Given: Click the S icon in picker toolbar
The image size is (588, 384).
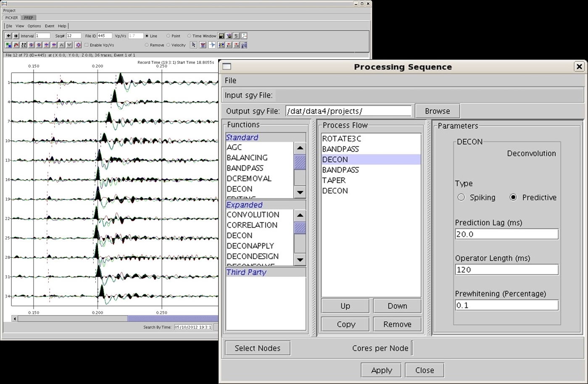Looking at the screenshot, I should 236,36.
